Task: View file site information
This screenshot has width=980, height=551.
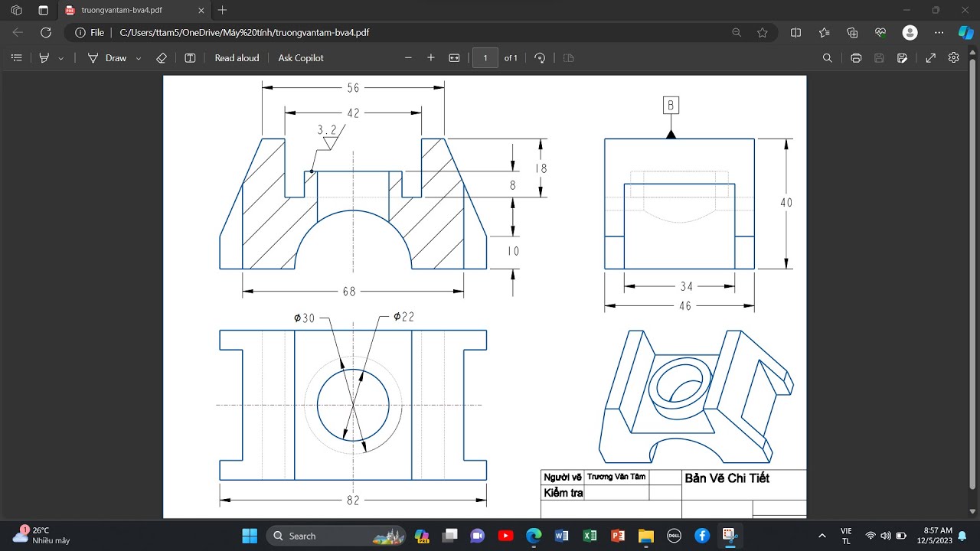Action: 90,33
